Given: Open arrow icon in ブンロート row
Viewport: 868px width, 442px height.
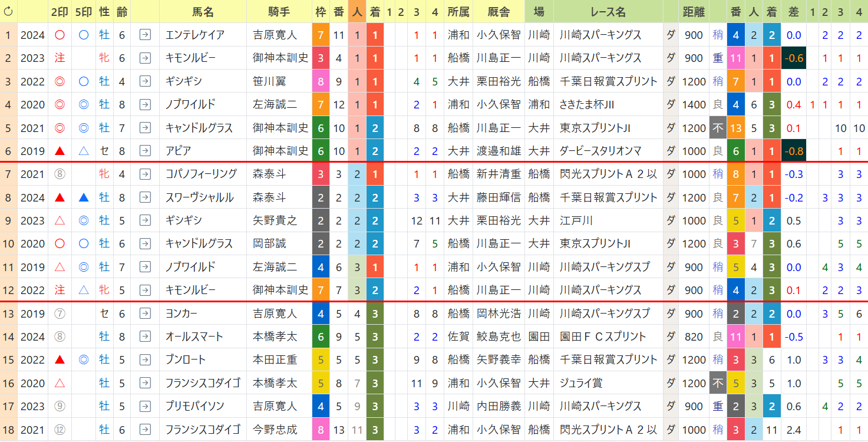Looking at the screenshot, I should (x=144, y=359).
